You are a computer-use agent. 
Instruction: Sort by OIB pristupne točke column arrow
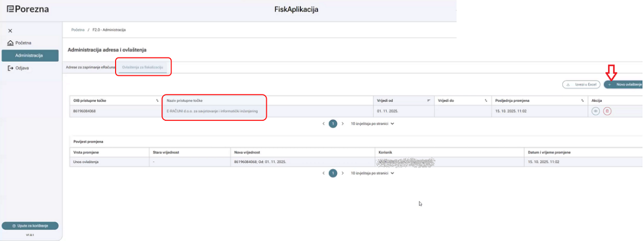click(158, 100)
